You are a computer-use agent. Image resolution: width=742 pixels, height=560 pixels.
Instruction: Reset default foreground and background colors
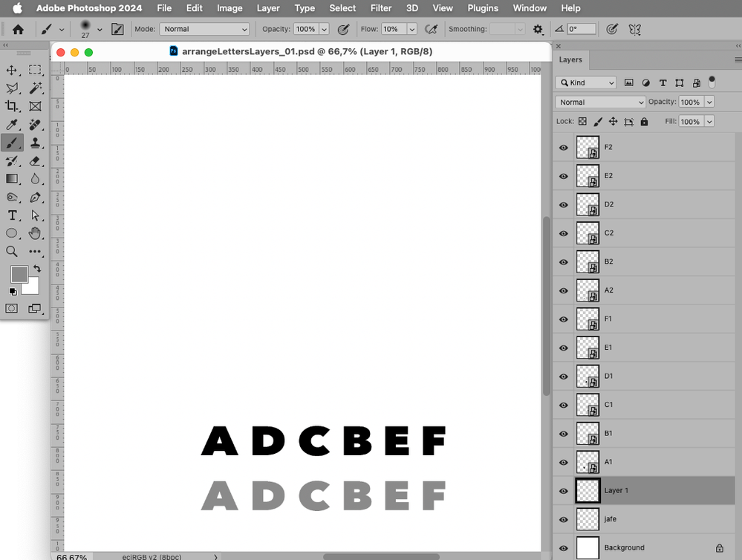pyautogui.click(x=13, y=292)
